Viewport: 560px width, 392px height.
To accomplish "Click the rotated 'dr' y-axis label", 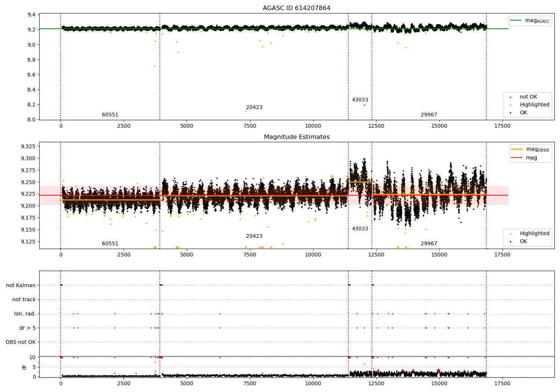I will (x=24, y=367).
